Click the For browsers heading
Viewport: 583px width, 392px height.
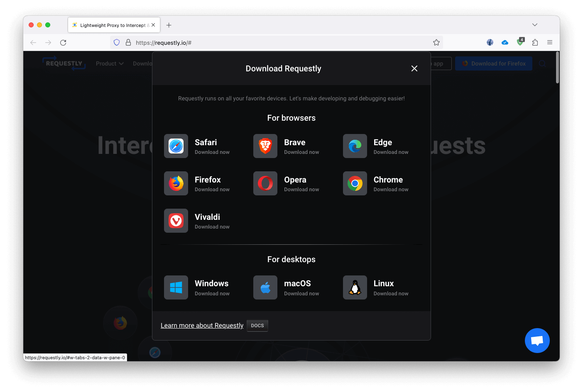click(291, 118)
